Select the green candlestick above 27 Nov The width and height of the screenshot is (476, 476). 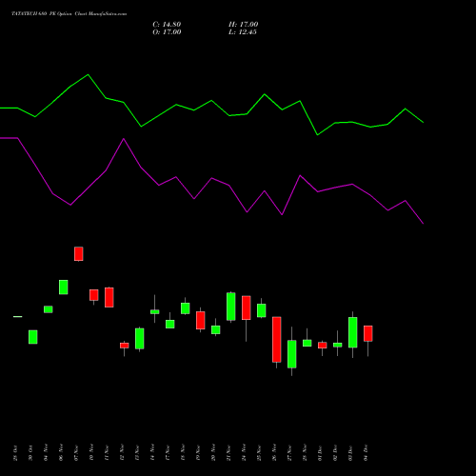tap(292, 354)
